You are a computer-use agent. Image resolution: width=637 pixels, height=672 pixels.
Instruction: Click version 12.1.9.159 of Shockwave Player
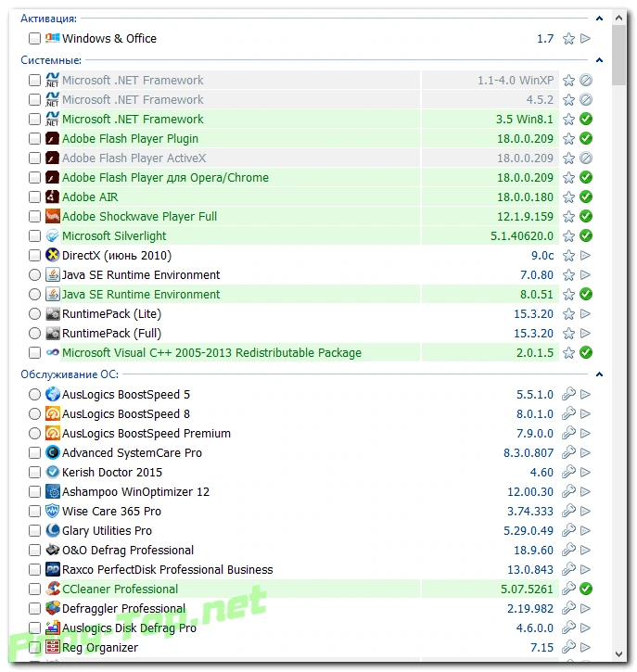pyautogui.click(x=525, y=216)
